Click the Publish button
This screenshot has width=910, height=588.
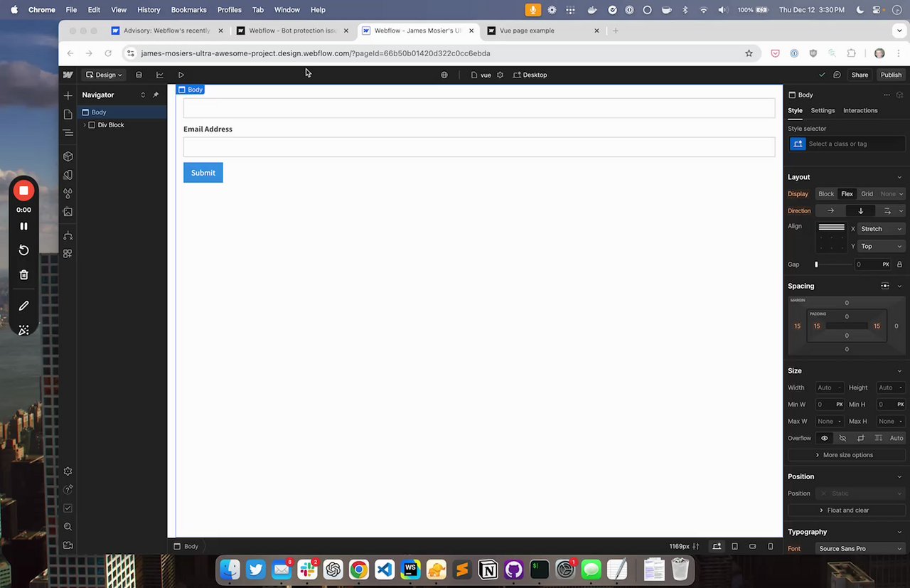tap(891, 75)
